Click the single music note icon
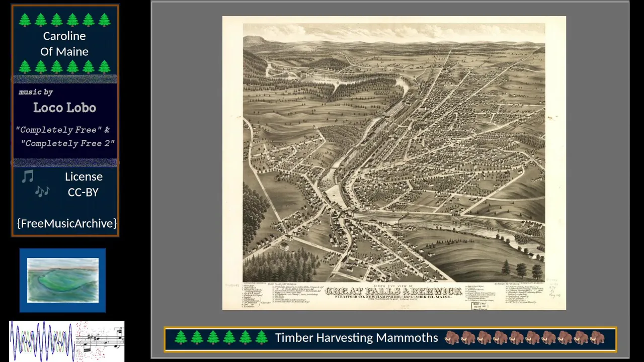 point(28,176)
